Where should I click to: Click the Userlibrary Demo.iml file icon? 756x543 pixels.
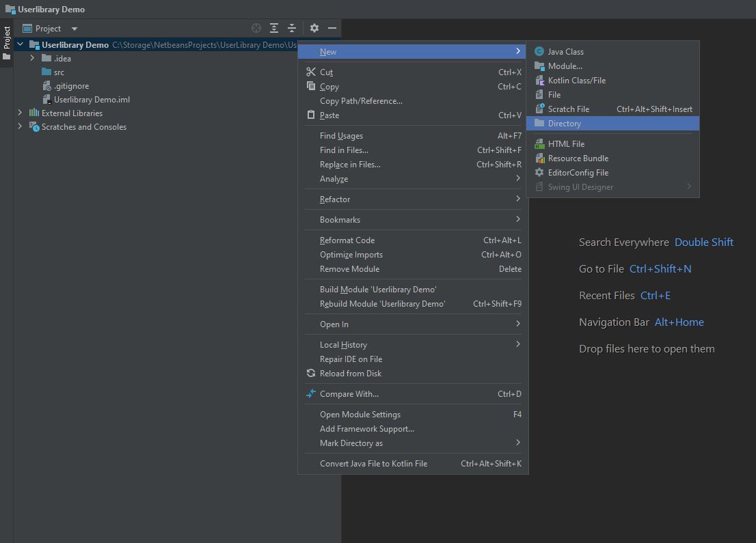point(46,99)
